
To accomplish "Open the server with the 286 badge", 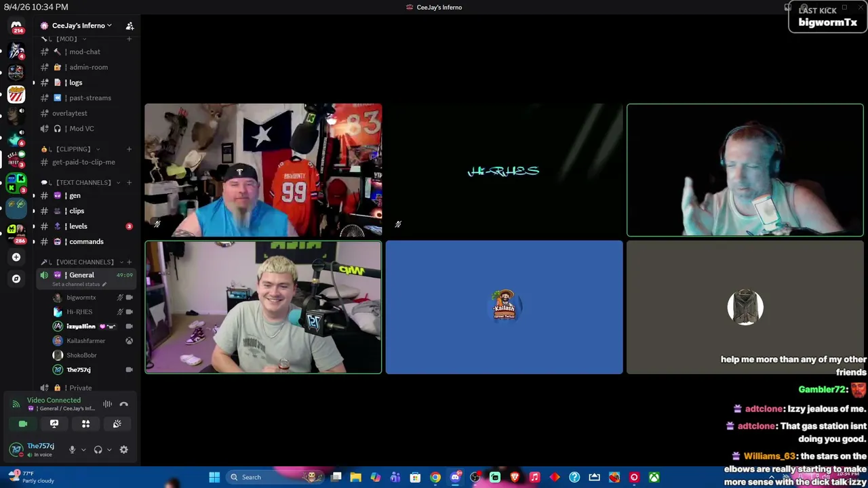I will pos(16,233).
